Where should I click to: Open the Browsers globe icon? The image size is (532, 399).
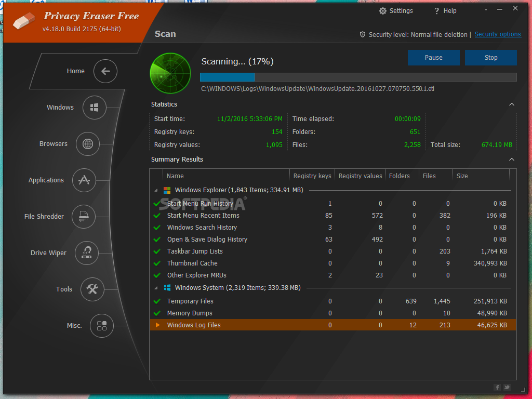pos(87,144)
